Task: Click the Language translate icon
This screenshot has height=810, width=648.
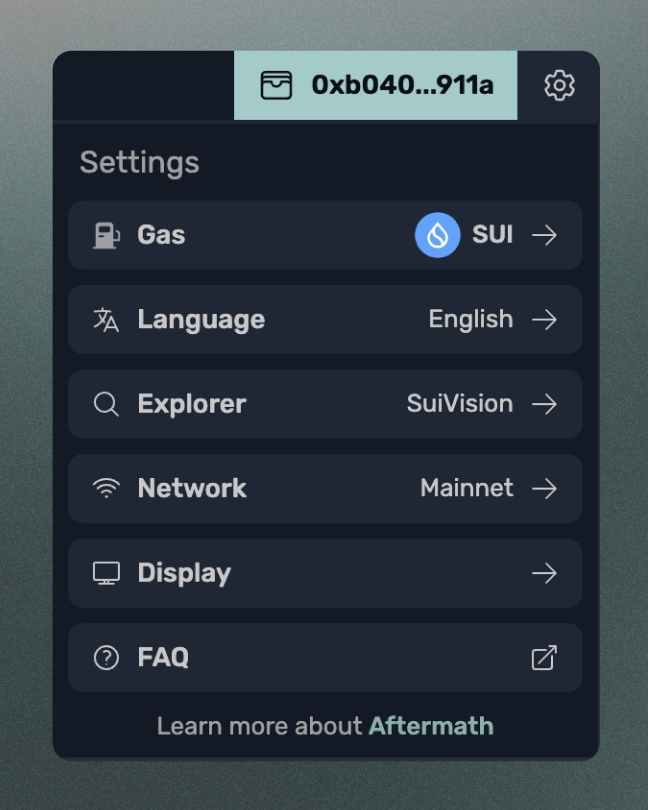Action: coord(106,320)
